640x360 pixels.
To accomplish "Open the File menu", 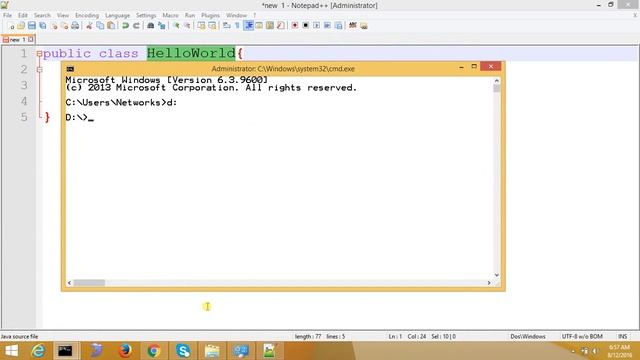I will point(7,15).
